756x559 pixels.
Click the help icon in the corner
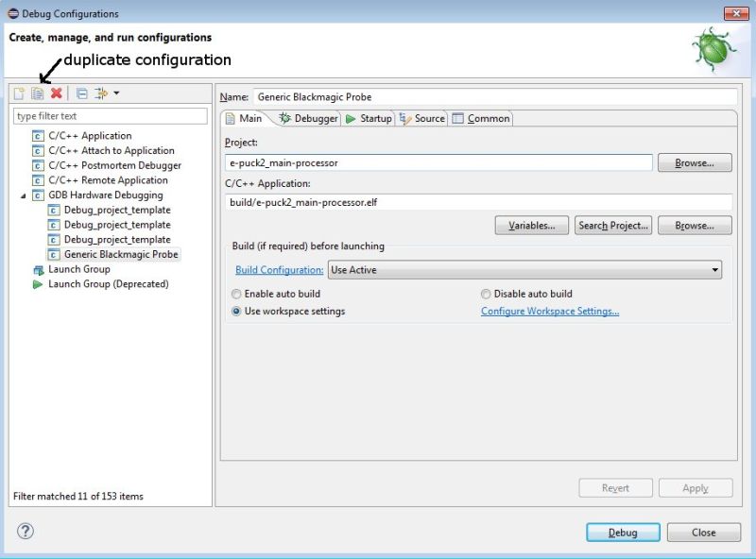point(24,532)
